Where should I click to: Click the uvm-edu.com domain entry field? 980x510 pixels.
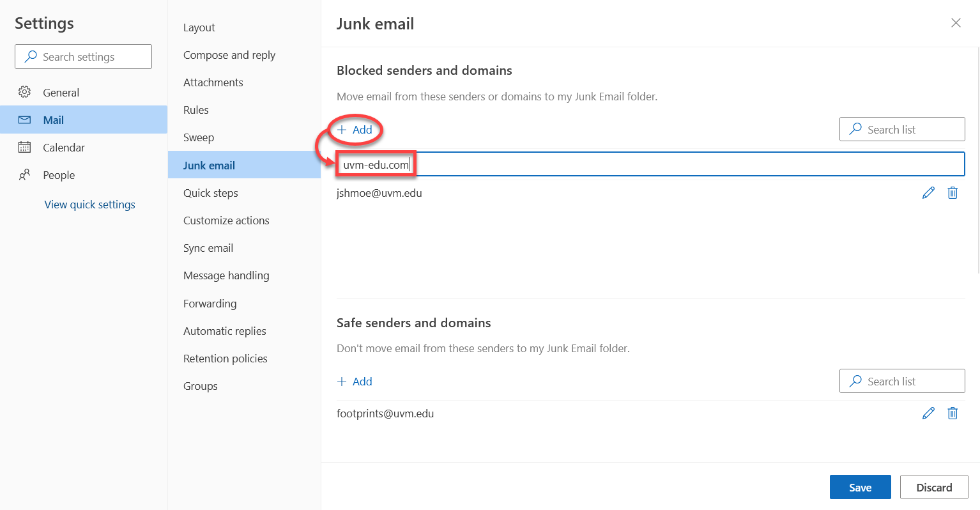[650, 164]
